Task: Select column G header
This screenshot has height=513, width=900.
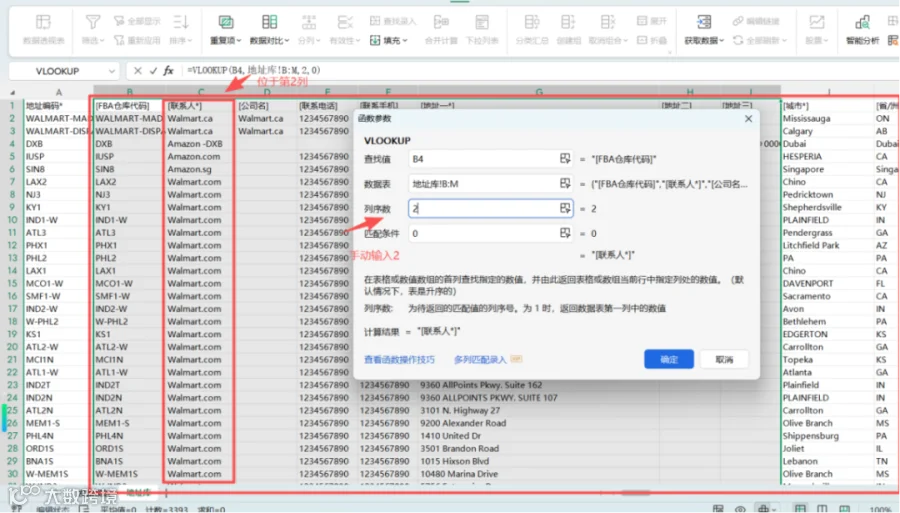Action: click(538, 92)
